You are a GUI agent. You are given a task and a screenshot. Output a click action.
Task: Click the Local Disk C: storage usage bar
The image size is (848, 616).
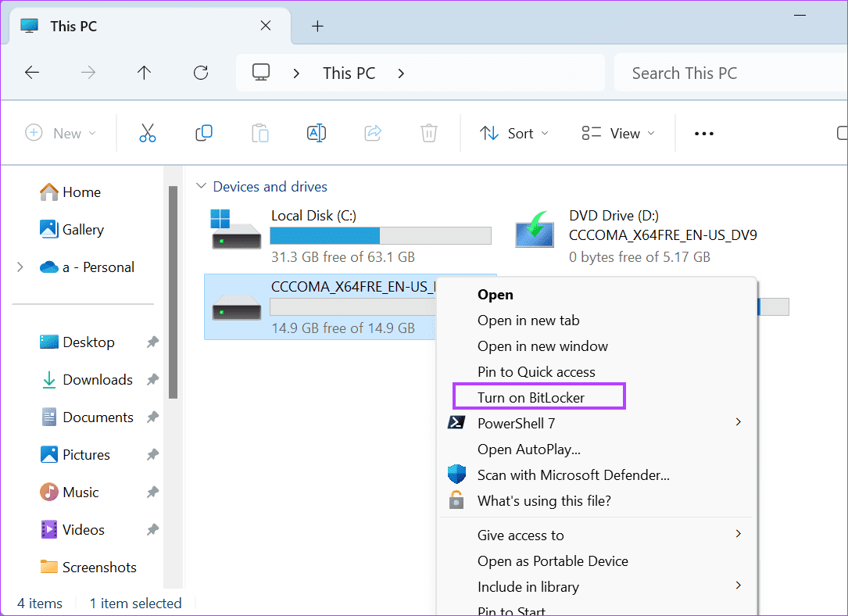tap(381, 235)
